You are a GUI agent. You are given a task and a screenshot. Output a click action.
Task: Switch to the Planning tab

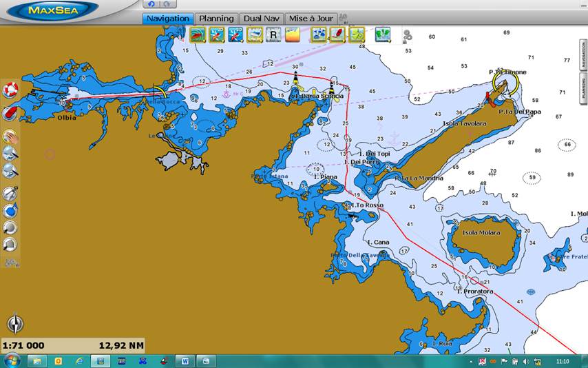coord(217,19)
